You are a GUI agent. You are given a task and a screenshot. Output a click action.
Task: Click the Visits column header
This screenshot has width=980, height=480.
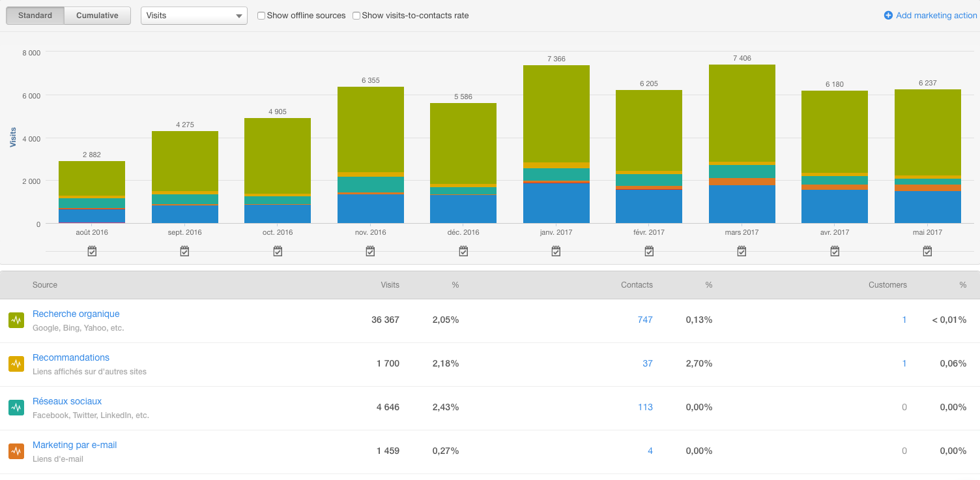pyautogui.click(x=390, y=285)
